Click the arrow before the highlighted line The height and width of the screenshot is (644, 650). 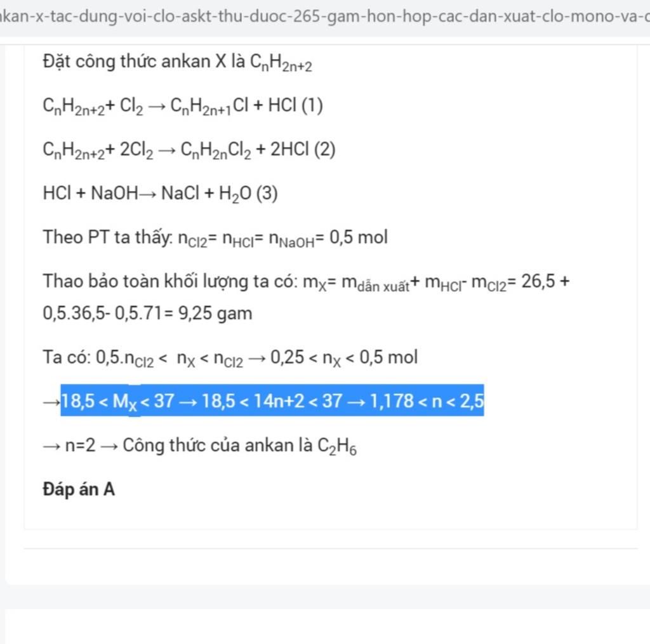pos(51,402)
